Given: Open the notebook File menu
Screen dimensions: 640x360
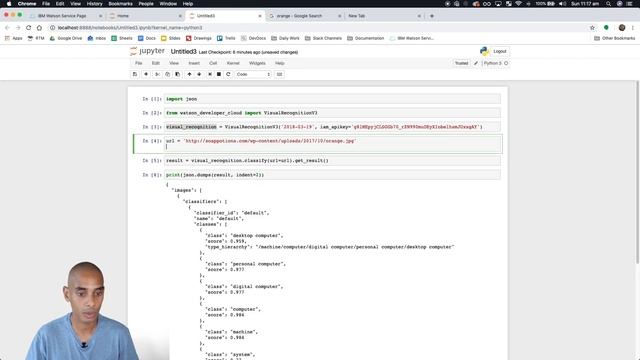Looking at the screenshot, I should [x=139, y=63].
